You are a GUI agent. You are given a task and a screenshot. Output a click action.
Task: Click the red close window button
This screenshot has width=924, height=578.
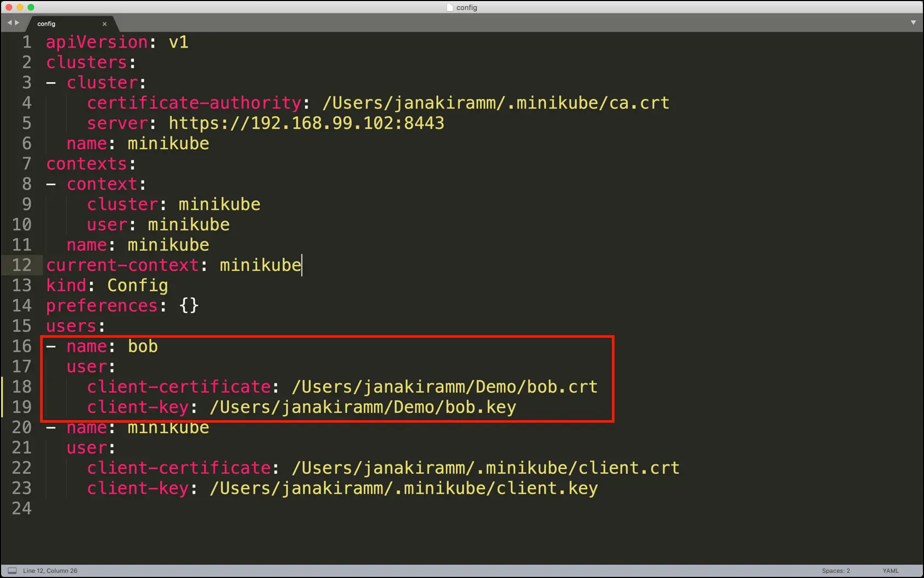point(9,7)
